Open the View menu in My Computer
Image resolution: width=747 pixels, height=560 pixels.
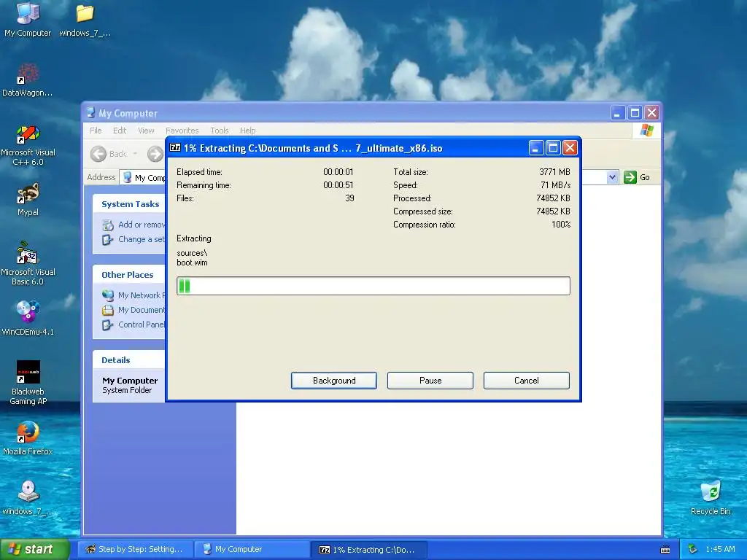(146, 131)
